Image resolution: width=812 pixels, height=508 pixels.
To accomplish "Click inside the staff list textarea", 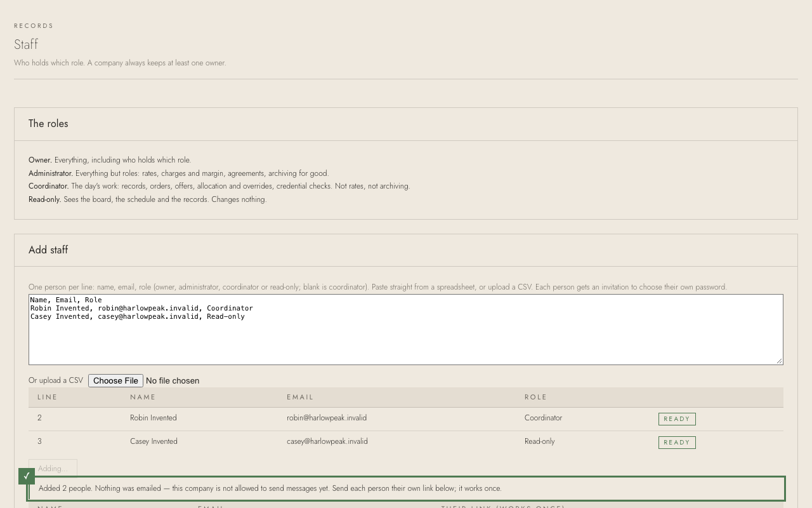I will pyautogui.click(x=406, y=330).
